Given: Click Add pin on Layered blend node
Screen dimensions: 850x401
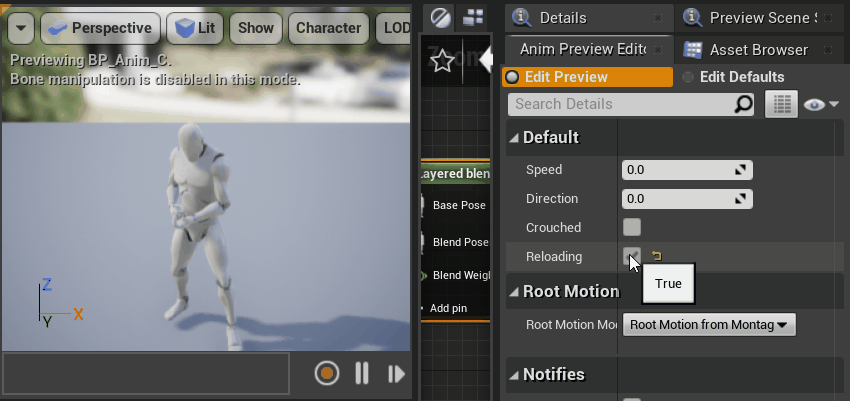Looking at the screenshot, I should pyautogui.click(x=447, y=308).
